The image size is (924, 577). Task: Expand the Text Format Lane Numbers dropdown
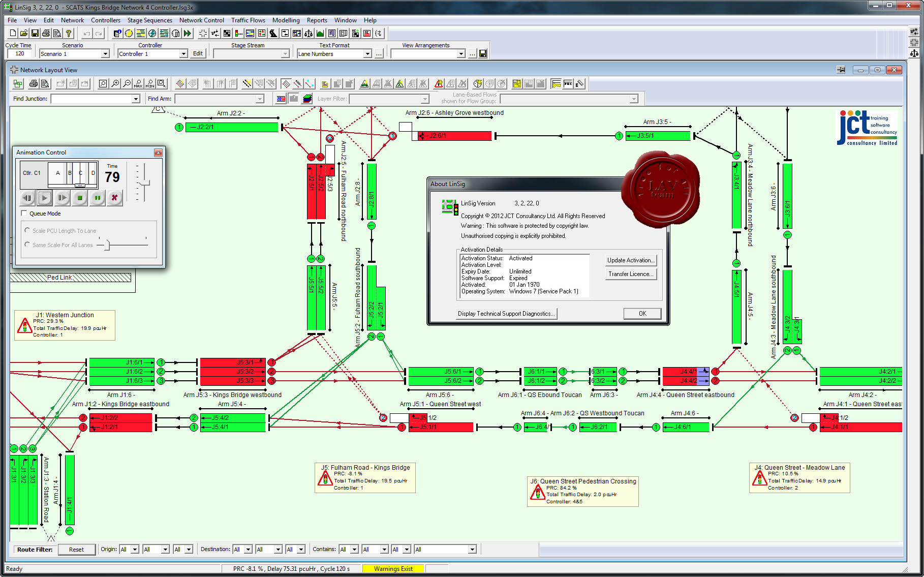coord(367,54)
